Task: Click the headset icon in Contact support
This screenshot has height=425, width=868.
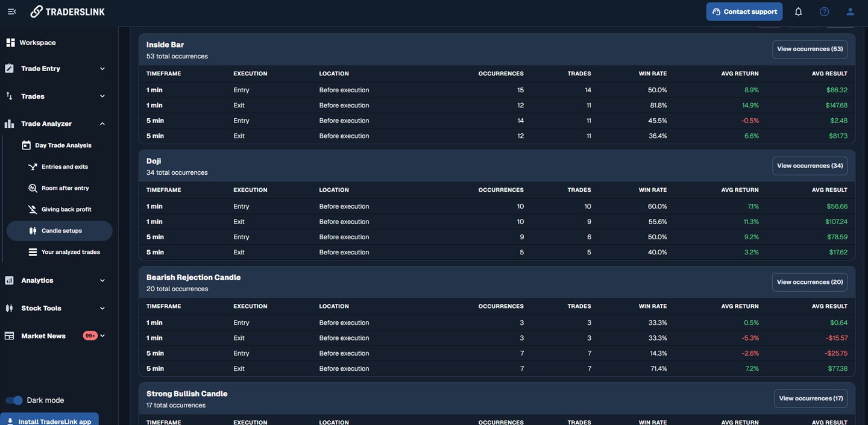Action: click(x=716, y=11)
